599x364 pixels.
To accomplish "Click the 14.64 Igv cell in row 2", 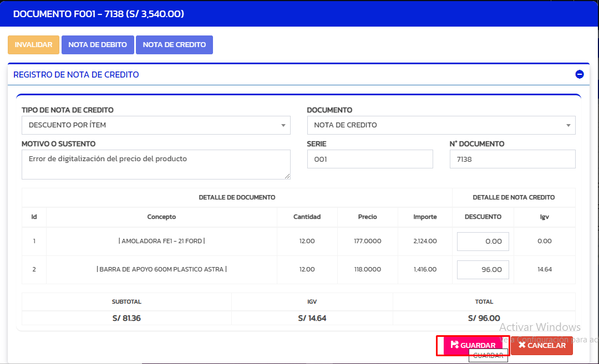I will 545,269.
